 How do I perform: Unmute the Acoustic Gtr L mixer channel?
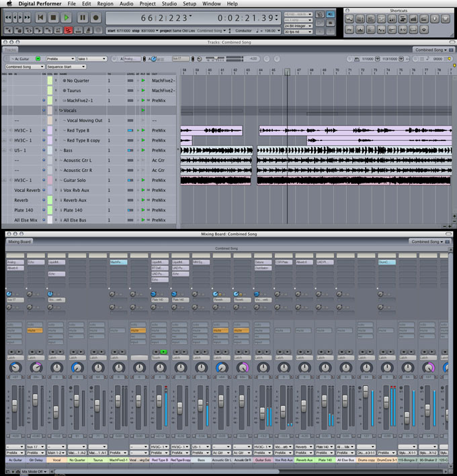click(220, 330)
